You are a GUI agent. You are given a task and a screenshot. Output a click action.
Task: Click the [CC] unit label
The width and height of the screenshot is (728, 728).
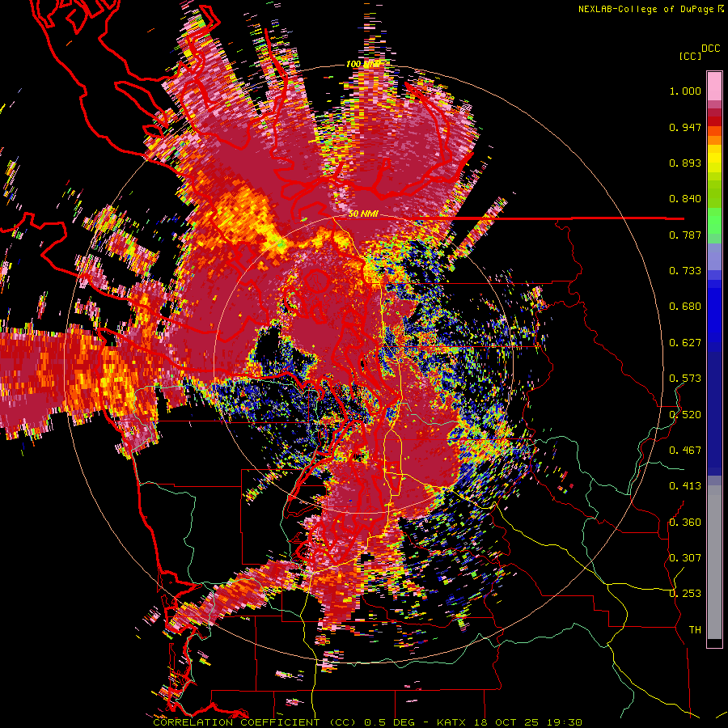pyautogui.click(x=691, y=56)
